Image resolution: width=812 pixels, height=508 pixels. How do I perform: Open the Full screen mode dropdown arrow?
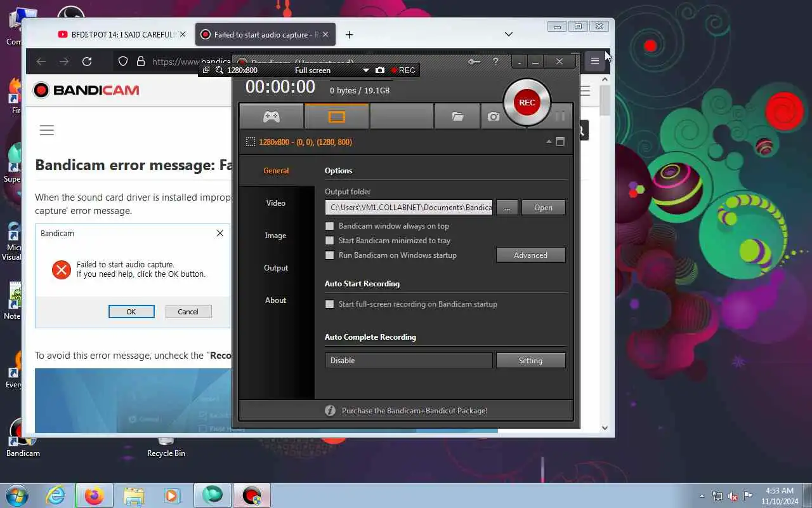tap(365, 70)
